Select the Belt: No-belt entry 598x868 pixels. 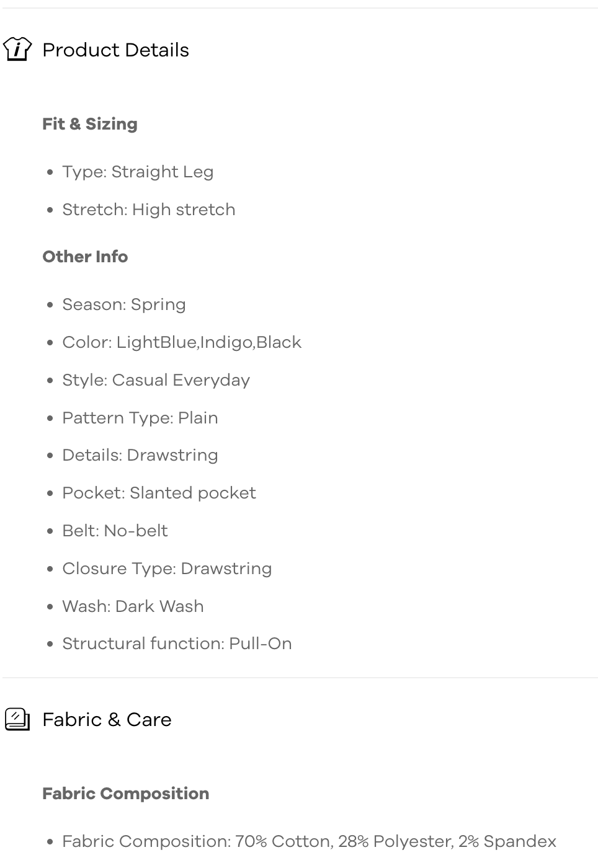(x=115, y=531)
